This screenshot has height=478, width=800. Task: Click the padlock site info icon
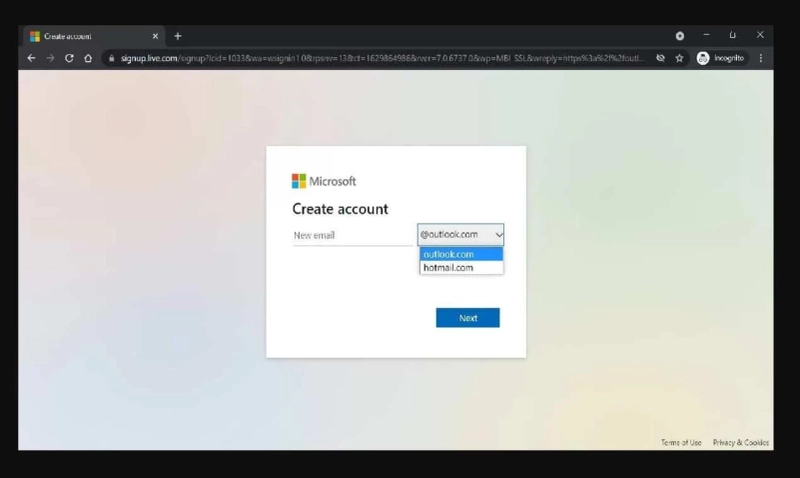111,58
